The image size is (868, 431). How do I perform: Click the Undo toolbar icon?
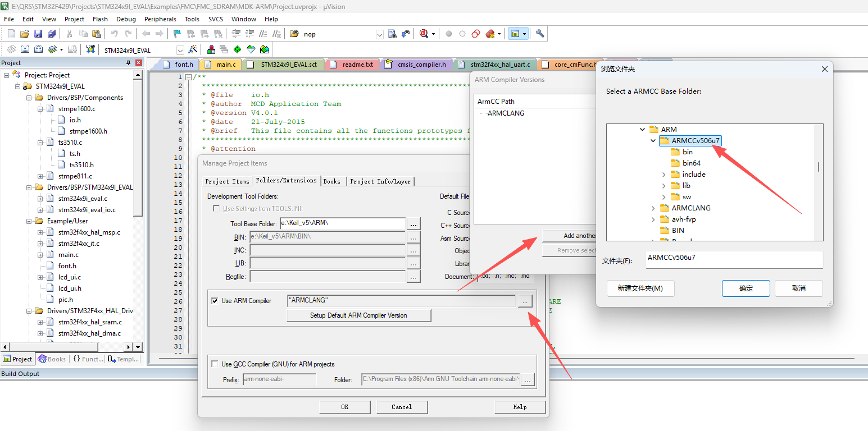(115, 34)
